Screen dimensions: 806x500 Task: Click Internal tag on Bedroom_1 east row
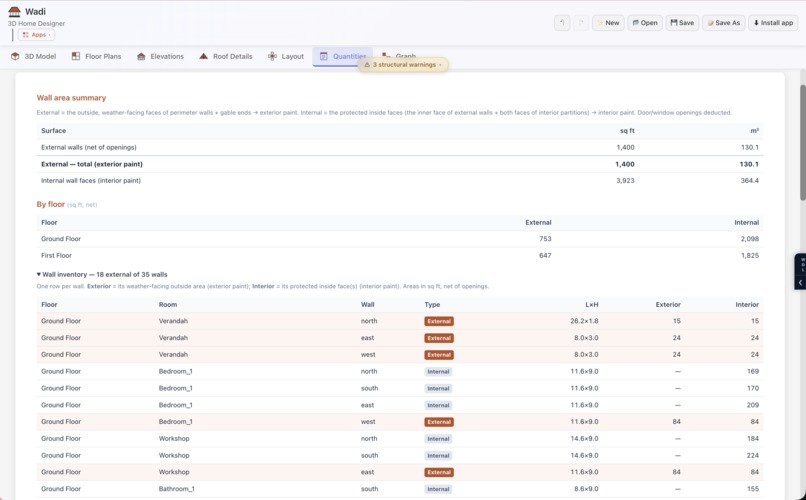[438, 405]
